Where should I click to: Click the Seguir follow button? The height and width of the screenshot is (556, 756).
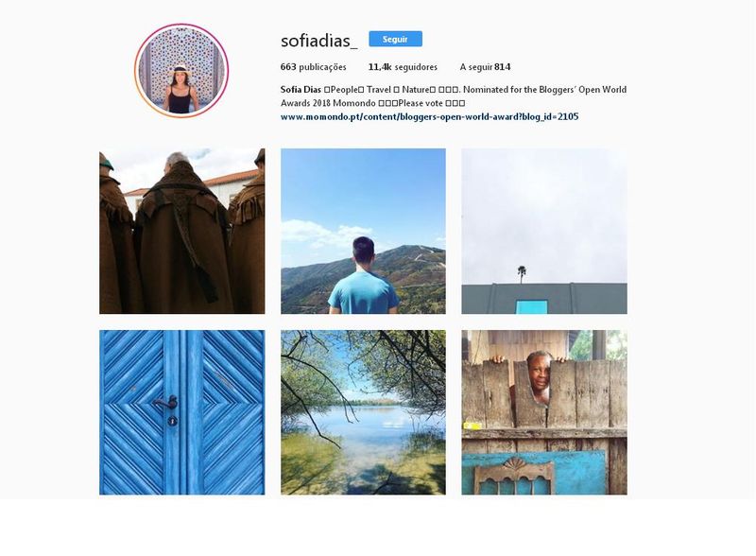tap(395, 39)
